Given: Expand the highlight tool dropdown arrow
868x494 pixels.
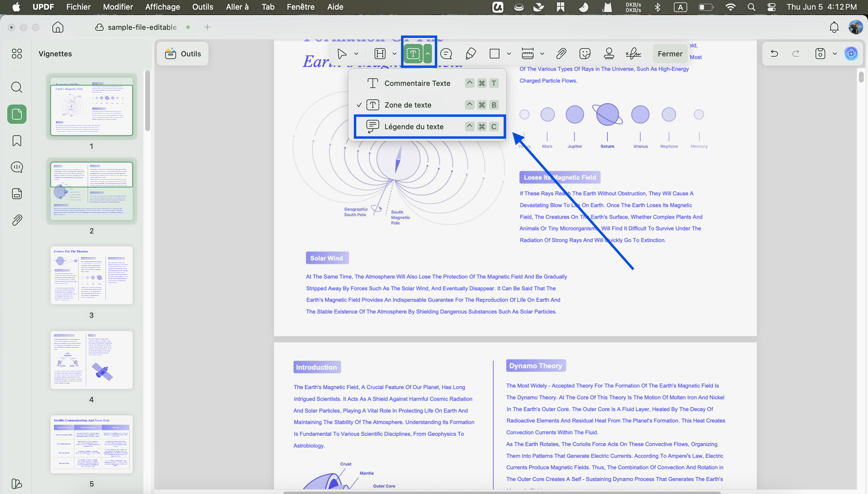Looking at the screenshot, I should pos(394,54).
